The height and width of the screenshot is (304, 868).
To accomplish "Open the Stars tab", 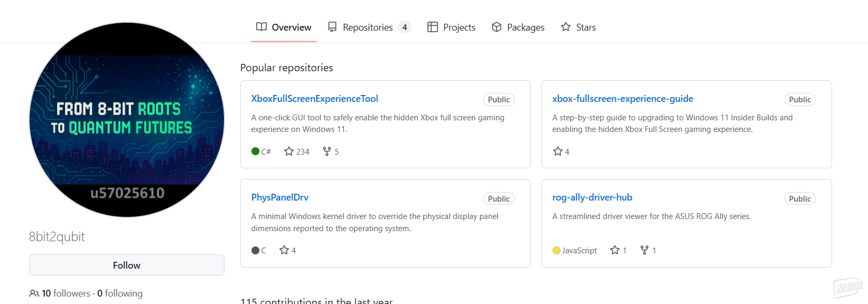I will [578, 27].
